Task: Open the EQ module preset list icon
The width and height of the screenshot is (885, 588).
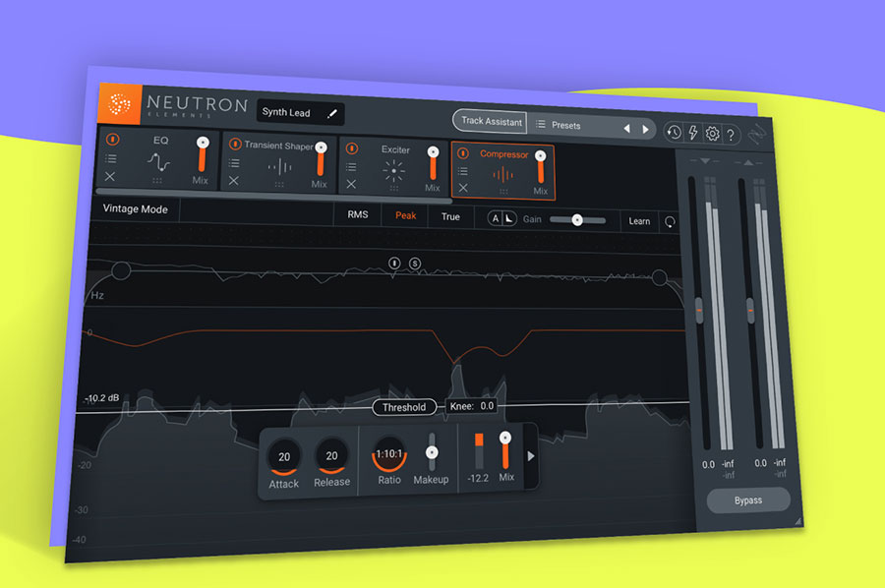Action: [x=111, y=158]
